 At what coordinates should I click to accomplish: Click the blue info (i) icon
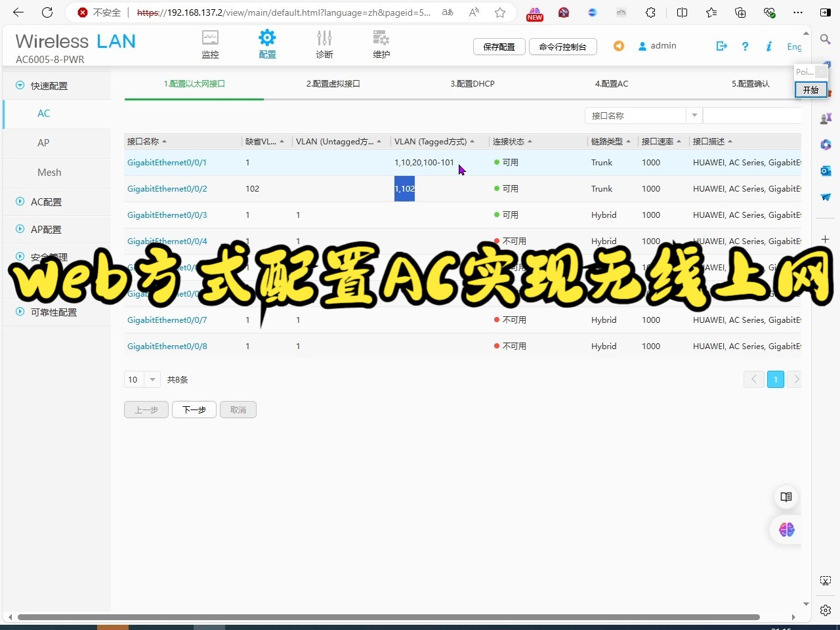pyautogui.click(x=768, y=46)
